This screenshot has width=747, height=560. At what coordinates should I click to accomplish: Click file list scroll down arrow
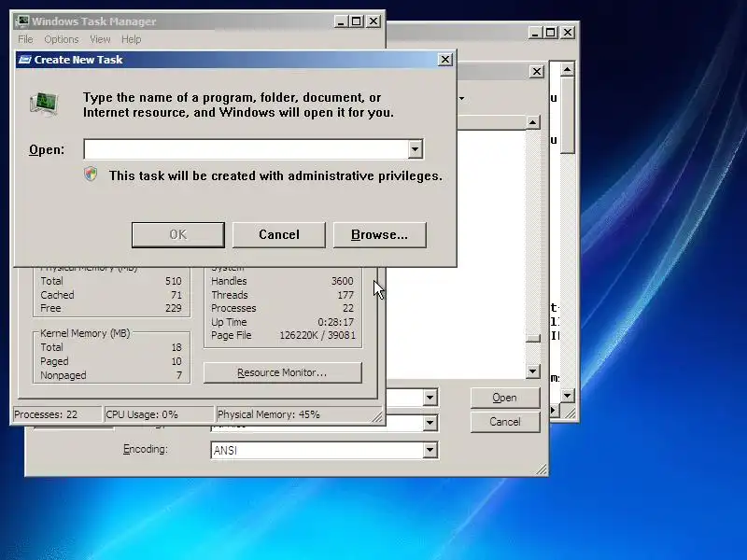point(532,371)
